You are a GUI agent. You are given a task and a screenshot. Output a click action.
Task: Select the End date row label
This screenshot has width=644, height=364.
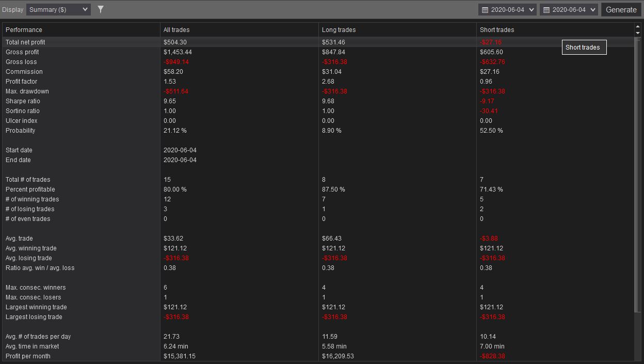click(18, 160)
